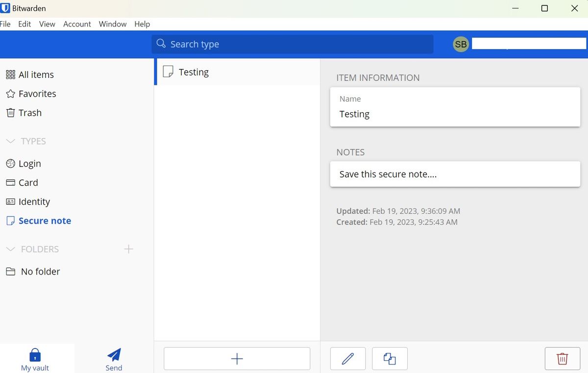Show the Favorites list

point(31,94)
